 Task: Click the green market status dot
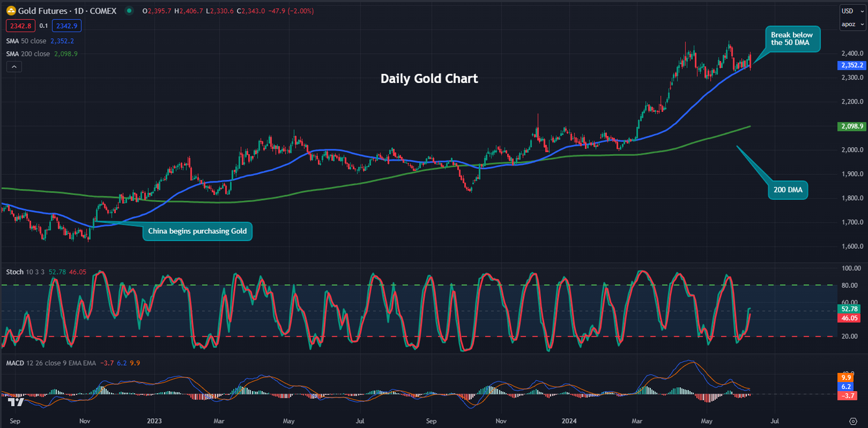pos(130,11)
